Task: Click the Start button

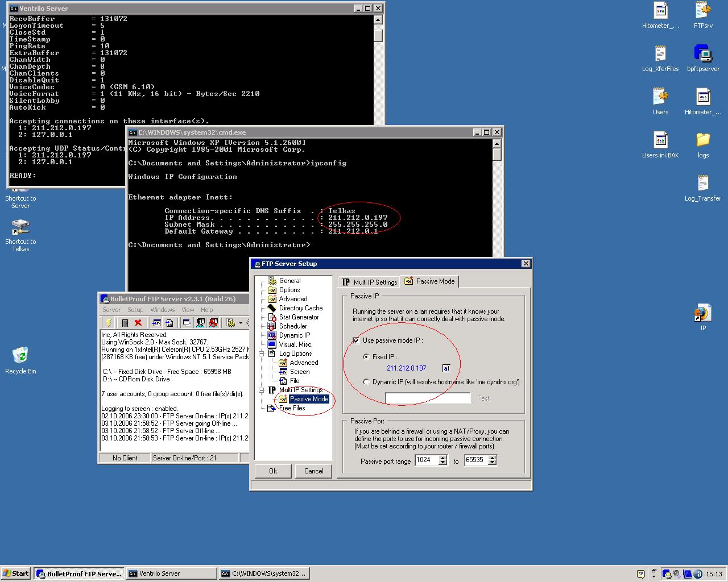Action: (16, 573)
